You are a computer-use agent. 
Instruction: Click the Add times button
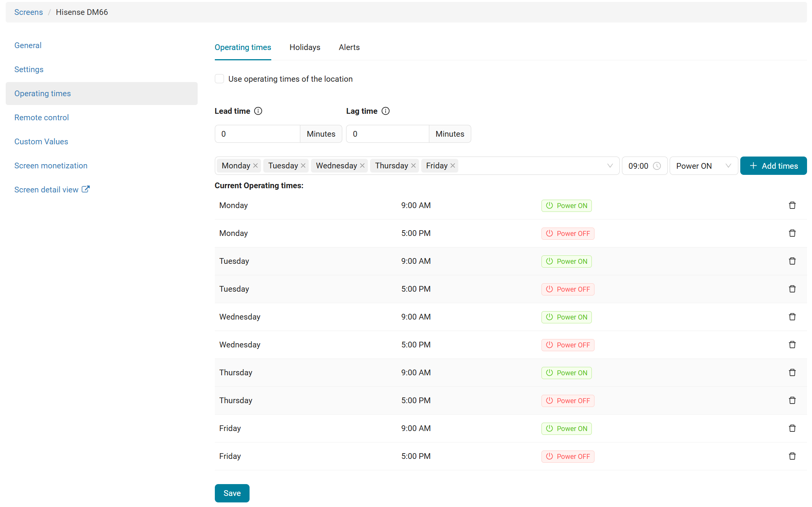773,166
